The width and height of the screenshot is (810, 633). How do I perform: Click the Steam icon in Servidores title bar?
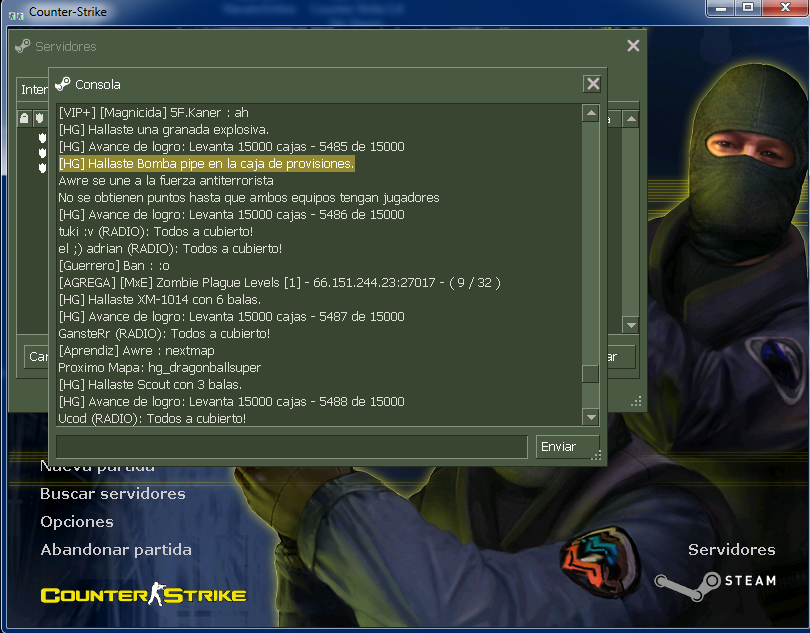click(x=23, y=46)
